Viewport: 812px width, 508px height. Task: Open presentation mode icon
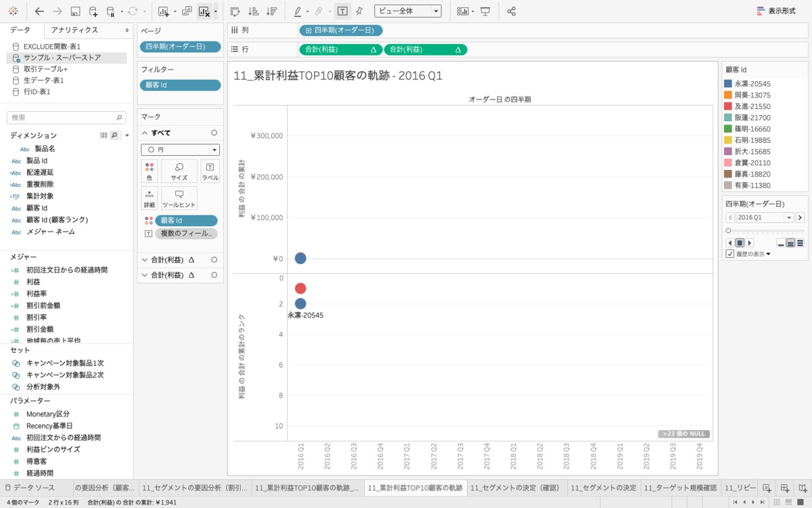(485, 12)
